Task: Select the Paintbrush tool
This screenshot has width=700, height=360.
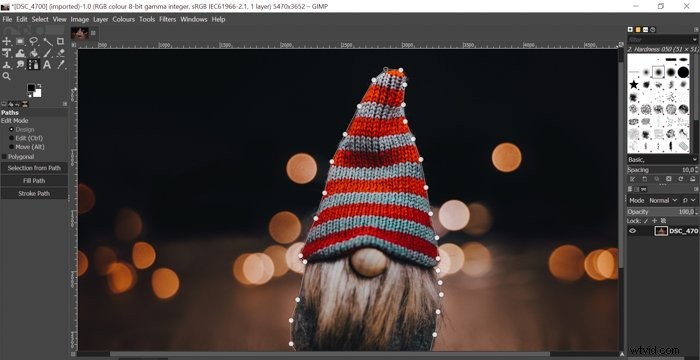Action: 47,53
